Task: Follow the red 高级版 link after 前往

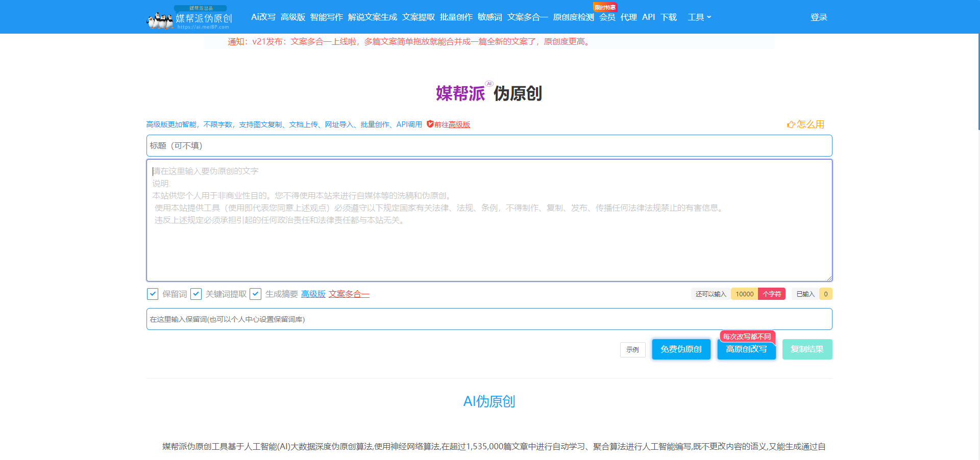Action: pos(459,124)
